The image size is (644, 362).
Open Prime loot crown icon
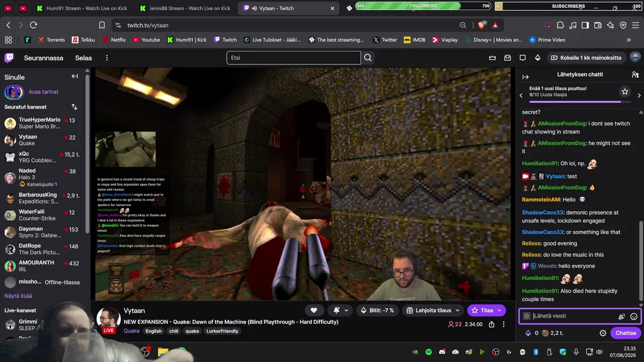pyautogui.click(x=493, y=58)
